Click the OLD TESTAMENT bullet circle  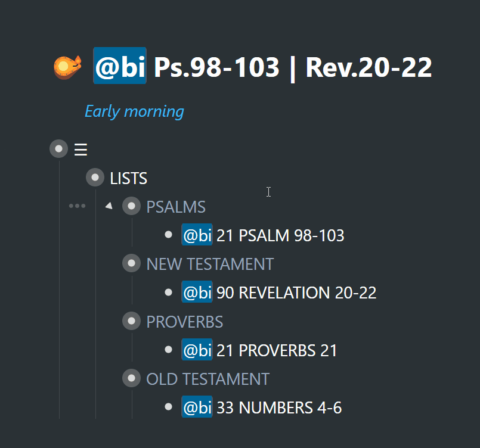click(131, 378)
